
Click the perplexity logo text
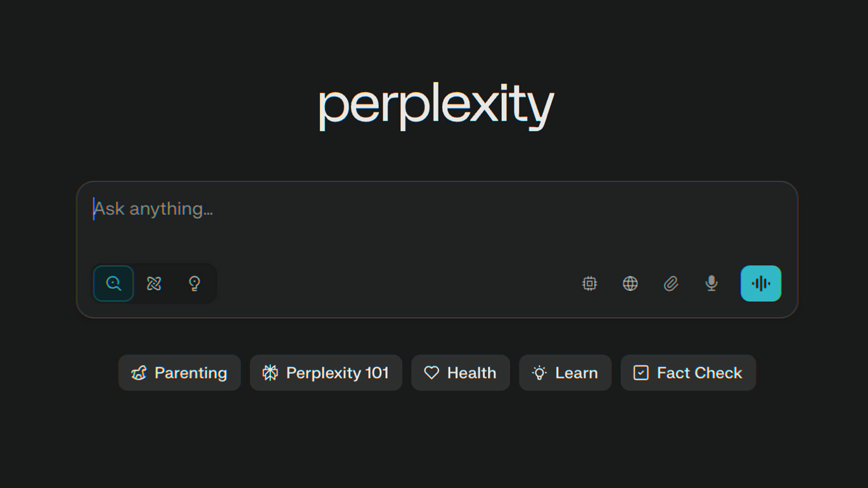436,106
